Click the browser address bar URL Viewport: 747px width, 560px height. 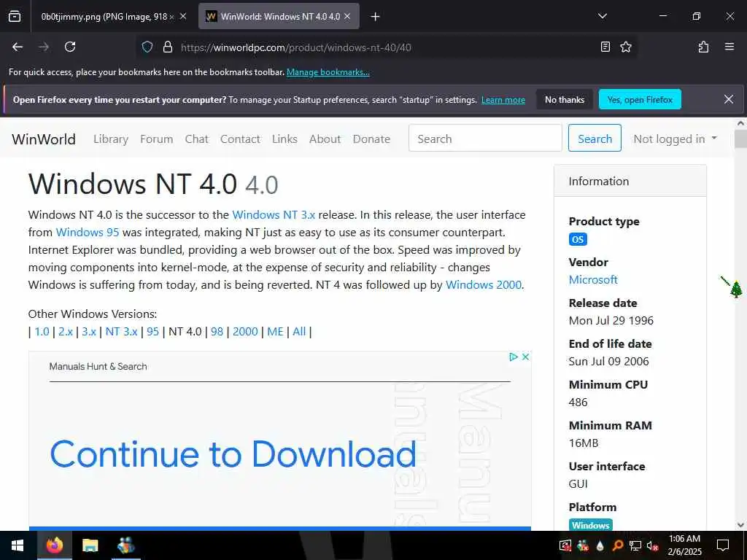[x=296, y=47]
